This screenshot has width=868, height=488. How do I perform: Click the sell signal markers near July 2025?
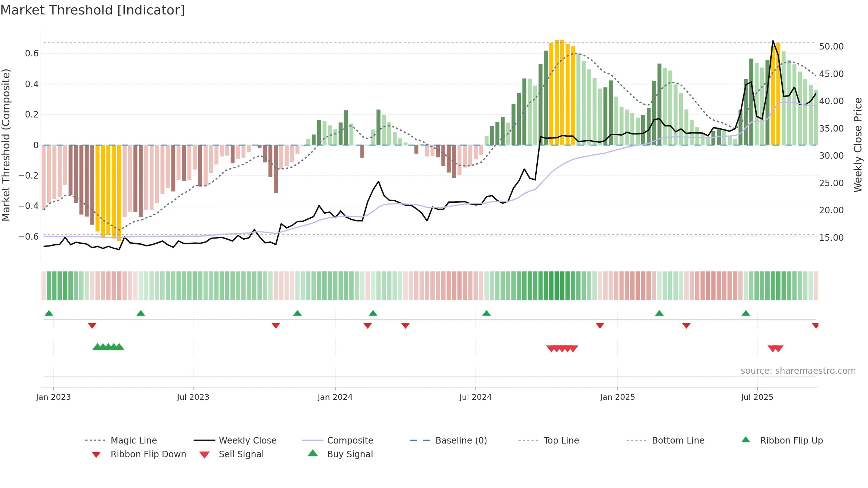coord(775,349)
